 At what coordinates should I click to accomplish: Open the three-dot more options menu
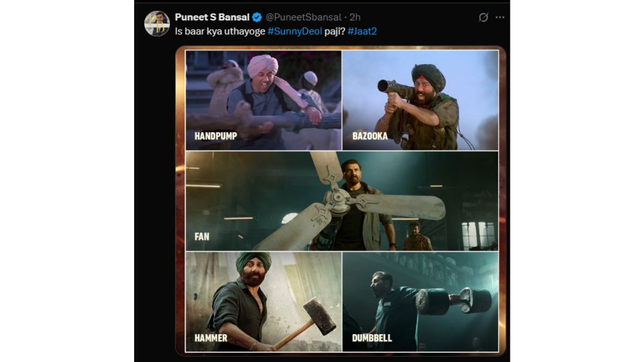pyautogui.click(x=500, y=18)
